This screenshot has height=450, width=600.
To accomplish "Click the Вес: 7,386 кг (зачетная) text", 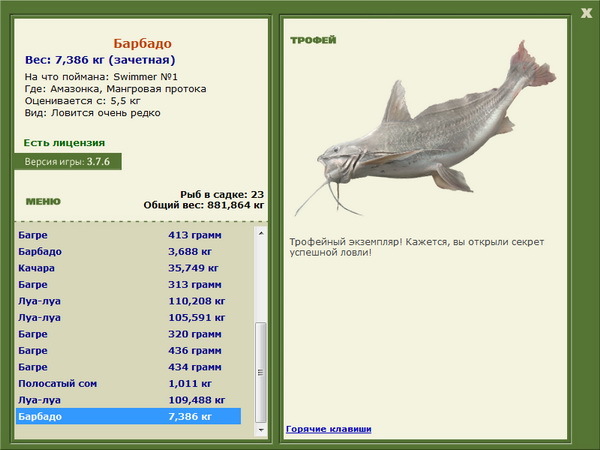I will point(100,60).
